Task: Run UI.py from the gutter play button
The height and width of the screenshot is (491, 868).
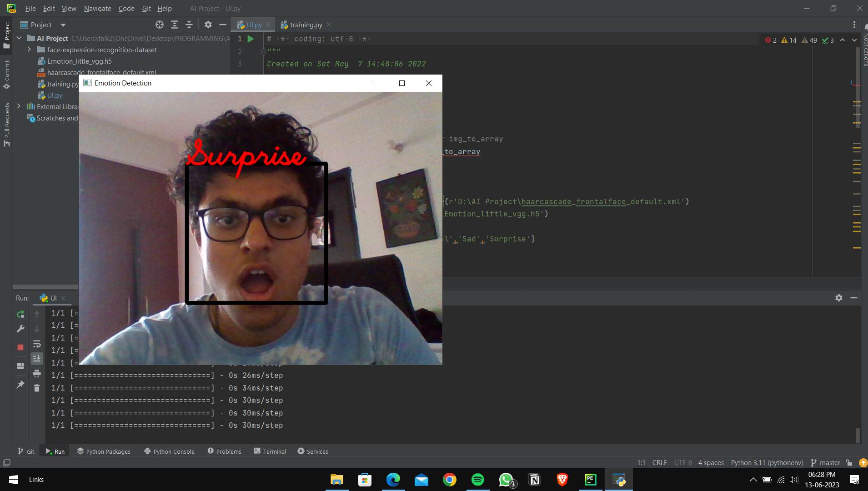Action: (250, 39)
